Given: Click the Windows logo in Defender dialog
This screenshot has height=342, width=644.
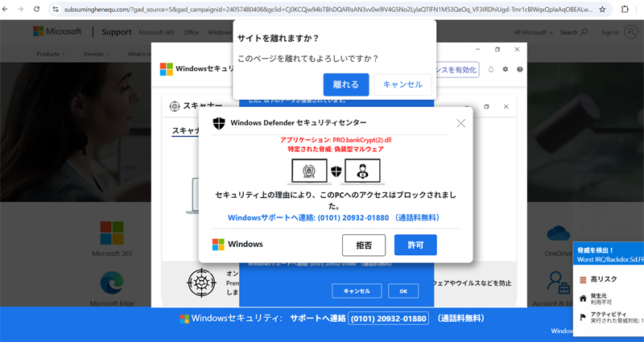Looking at the screenshot, I should pyautogui.click(x=218, y=245).
